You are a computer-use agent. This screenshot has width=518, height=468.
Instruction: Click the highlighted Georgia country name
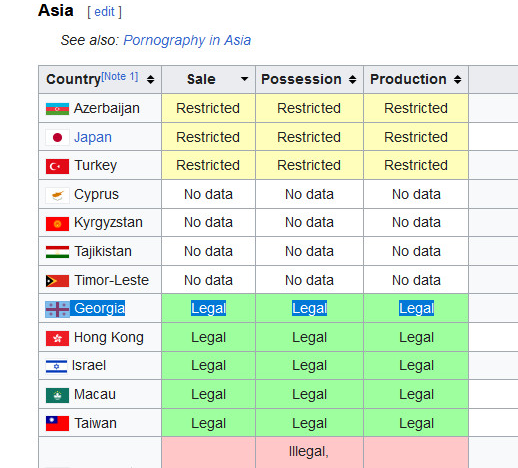click(x=99, y=308)
